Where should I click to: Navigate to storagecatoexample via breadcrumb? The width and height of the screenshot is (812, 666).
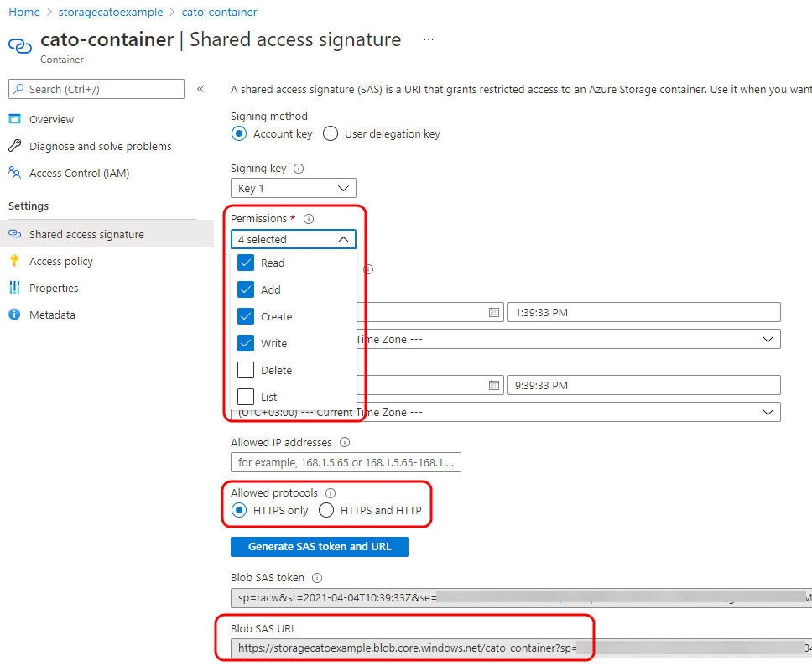[110, 13]
